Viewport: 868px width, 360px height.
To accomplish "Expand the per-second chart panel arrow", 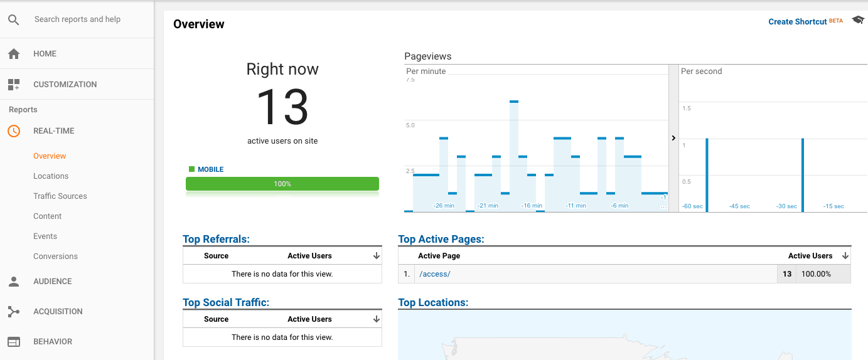I will (x=673, y=138).
